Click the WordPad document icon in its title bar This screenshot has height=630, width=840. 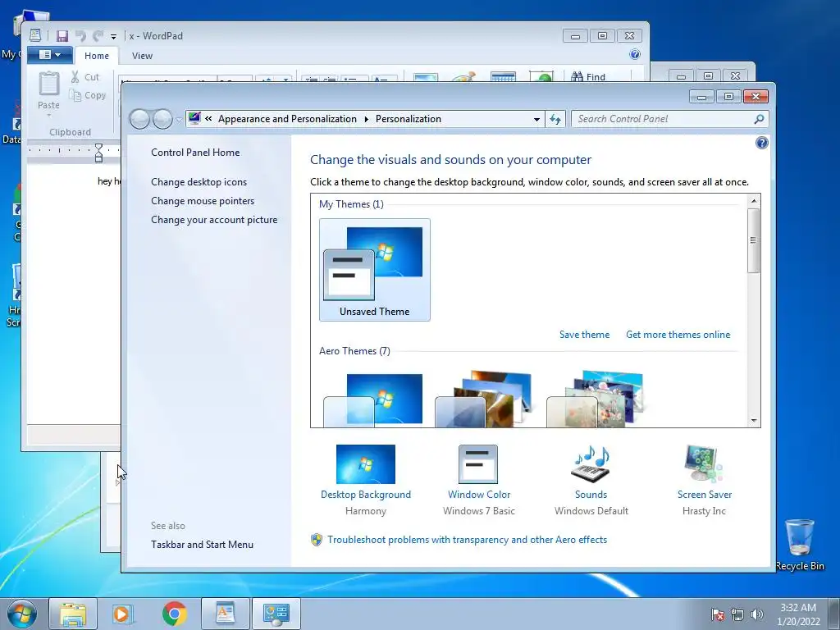35,35
